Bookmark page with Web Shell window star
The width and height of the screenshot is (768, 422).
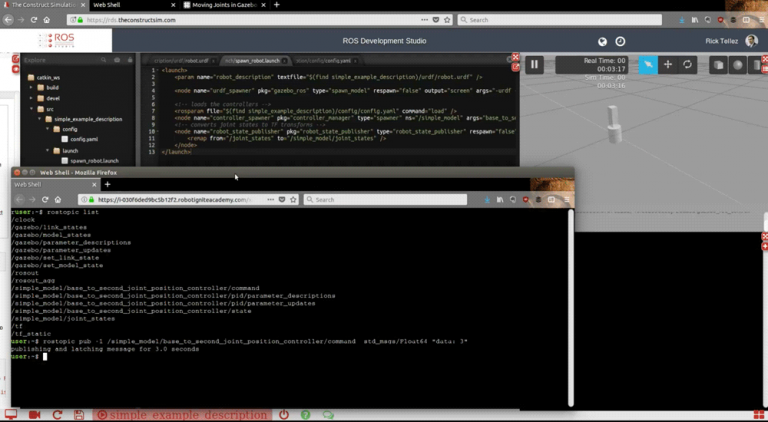click(x=293, y=200)
